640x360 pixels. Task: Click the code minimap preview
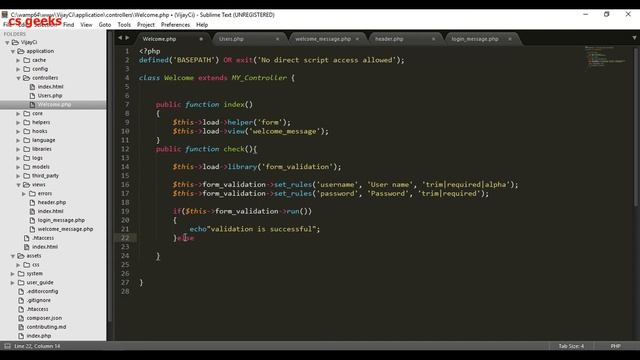pos(606,56)
